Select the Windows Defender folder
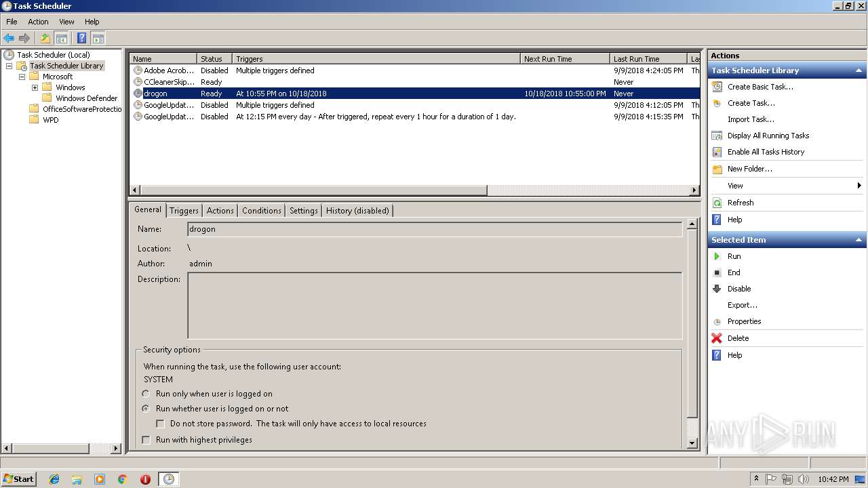This screenshot has height=488, width=868. pyautogui.click(x=86, y=98)
